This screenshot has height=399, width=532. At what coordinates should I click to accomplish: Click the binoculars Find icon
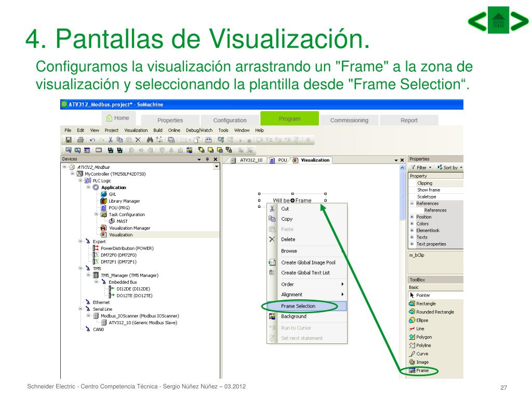click(x=150, y=140)
